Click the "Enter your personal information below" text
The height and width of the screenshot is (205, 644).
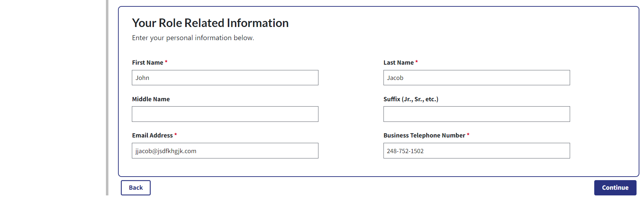(193, 38)
